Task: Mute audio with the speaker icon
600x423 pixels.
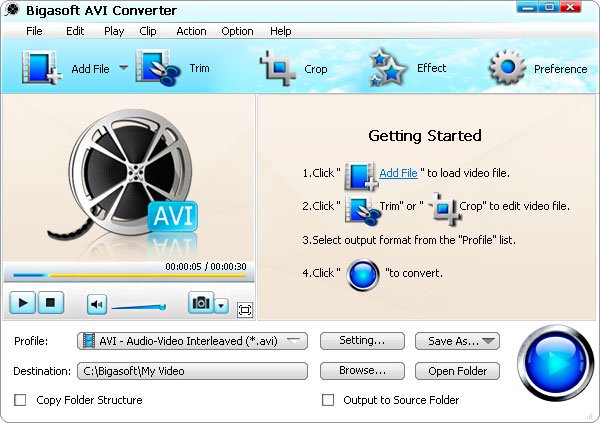Action: pos(96,305)
